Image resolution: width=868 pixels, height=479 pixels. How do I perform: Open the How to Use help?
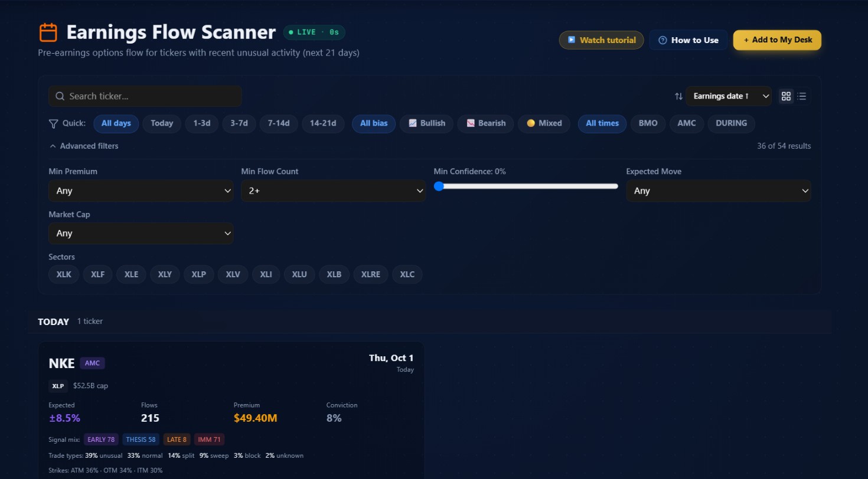coord(688,40)
